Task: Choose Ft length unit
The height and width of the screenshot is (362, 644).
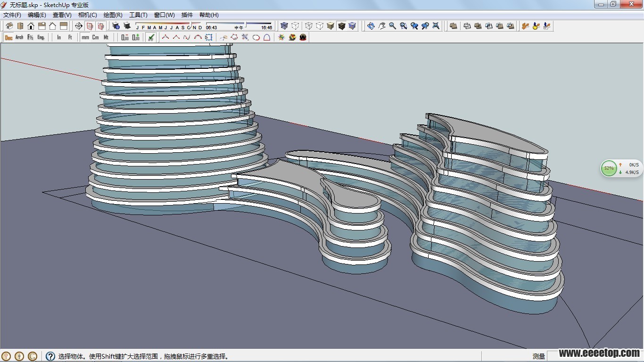Action: (70, 37)
